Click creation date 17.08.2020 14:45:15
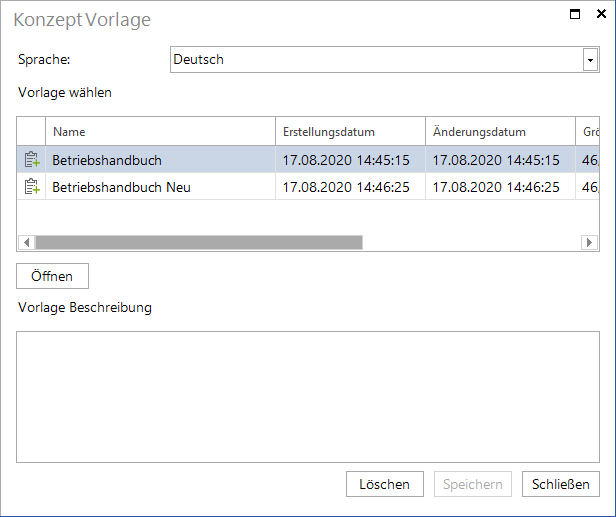 click(346, 160)
